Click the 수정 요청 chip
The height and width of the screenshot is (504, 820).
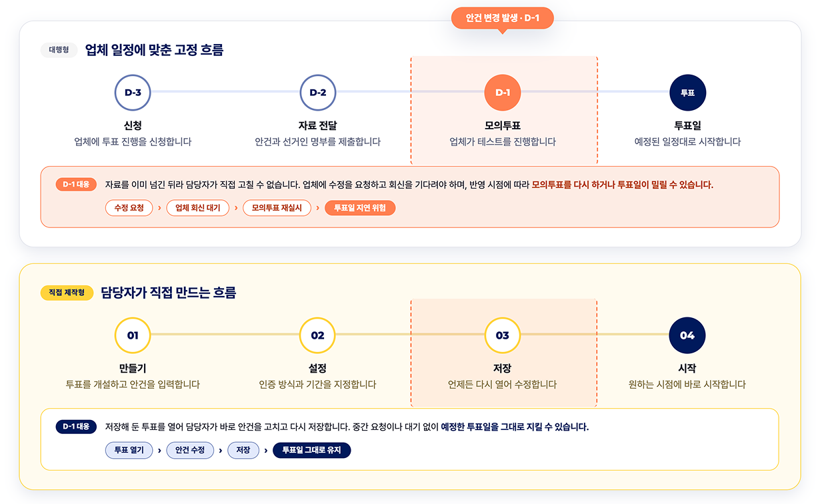pyautogui.click(x=129, y=208)
